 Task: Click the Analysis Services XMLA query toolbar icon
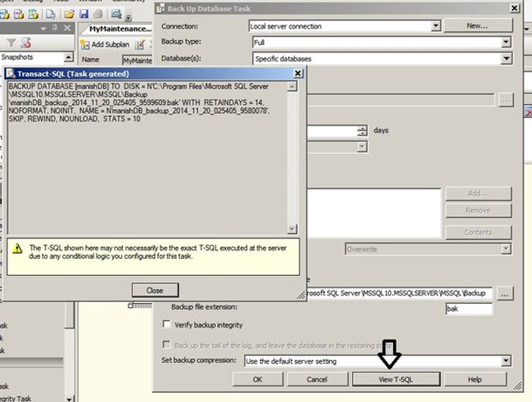point(34,14)
